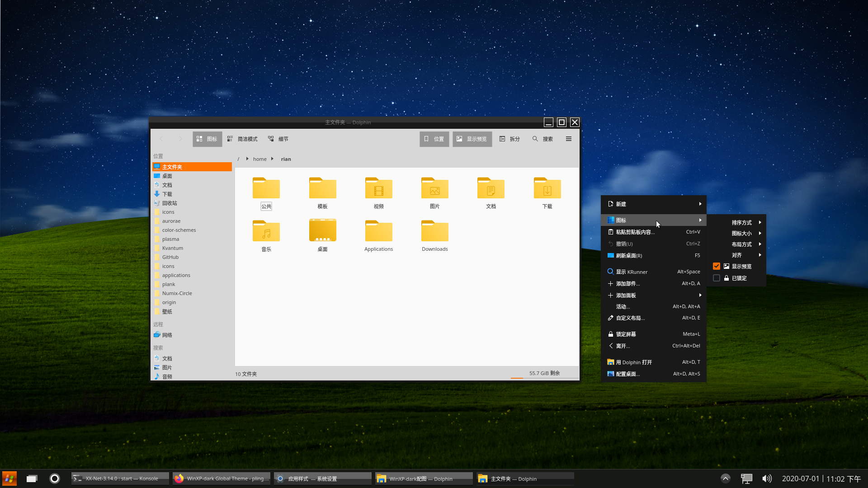Click the Dolphin hamburger menu icon
Image resolution: width=868 pixels, height=488 pixels.
(x=569, y=139)
